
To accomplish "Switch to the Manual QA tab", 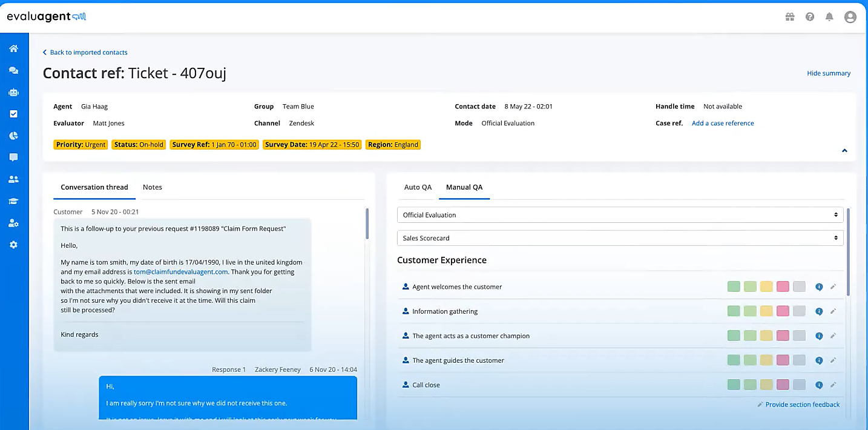I will pos(464,187).
